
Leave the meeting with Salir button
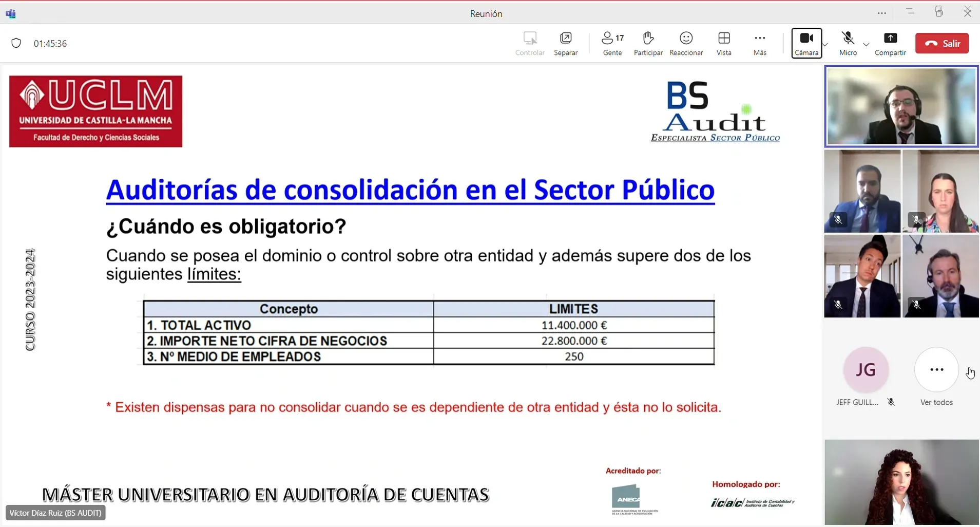[942, 44]
